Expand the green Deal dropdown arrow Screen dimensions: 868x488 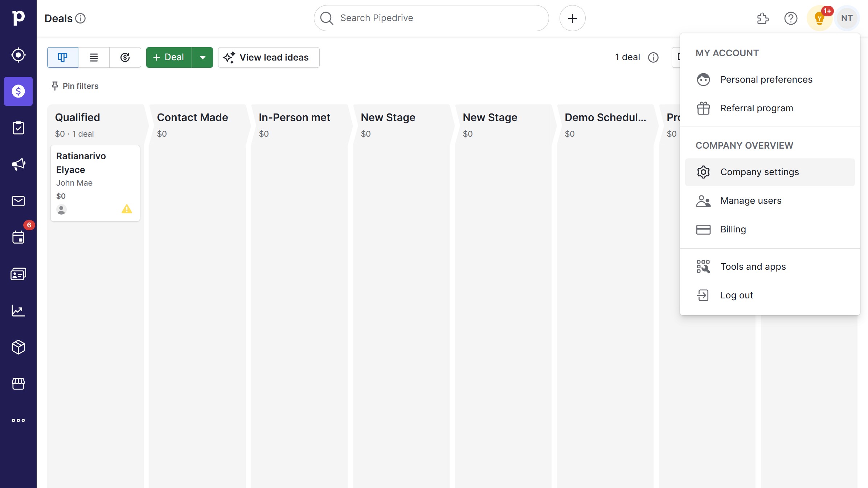tap(202, 57)
